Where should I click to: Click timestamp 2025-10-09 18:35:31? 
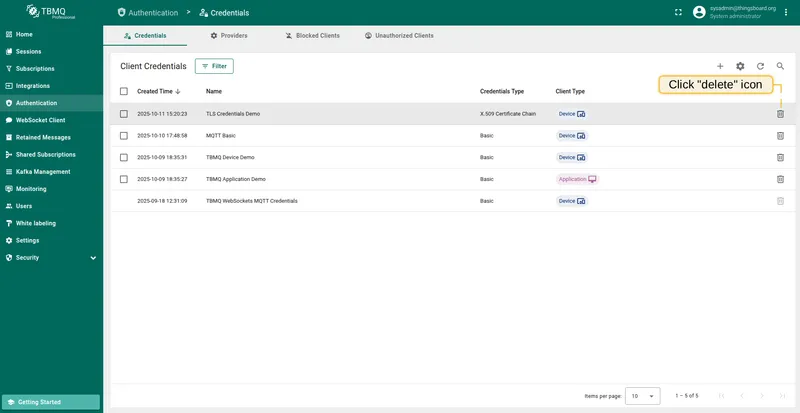tap(162, 157)
